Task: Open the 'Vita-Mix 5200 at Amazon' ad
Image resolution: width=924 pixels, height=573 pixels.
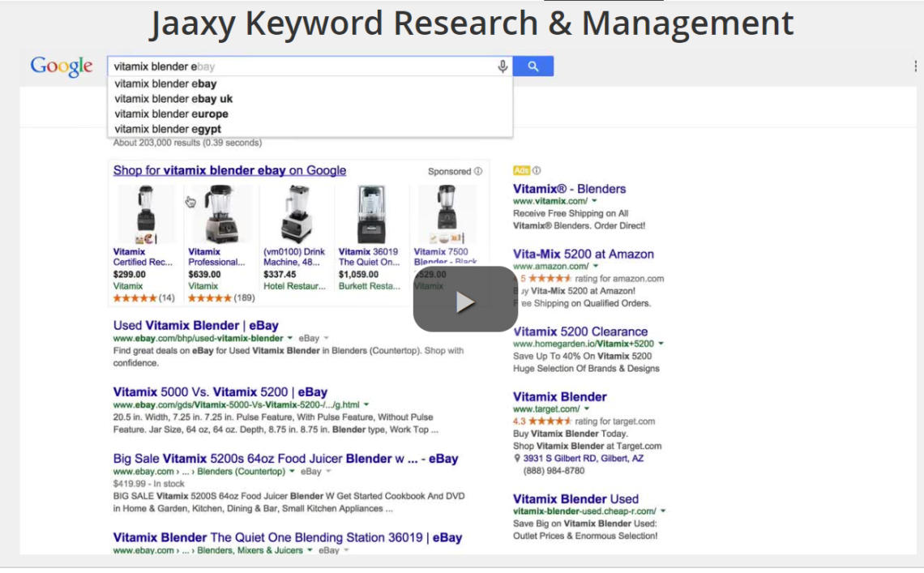Action: click(x=582, y=254)
